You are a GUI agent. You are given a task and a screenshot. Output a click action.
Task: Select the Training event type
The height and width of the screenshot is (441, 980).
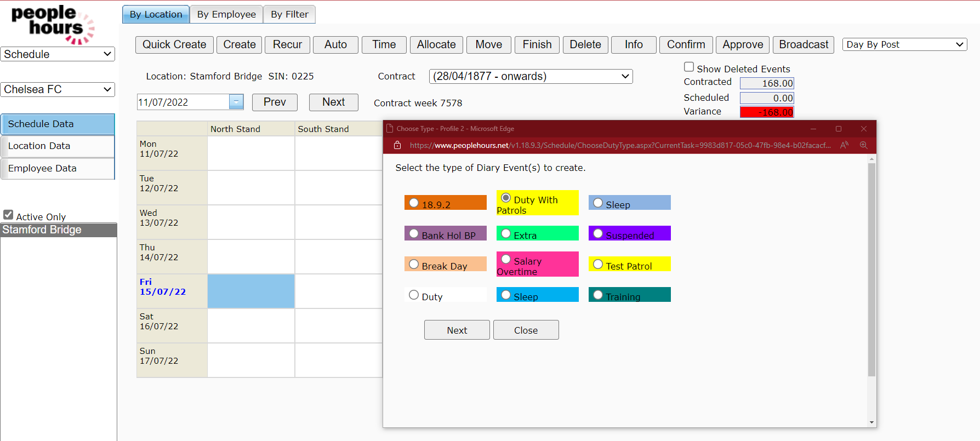[598, 295]
